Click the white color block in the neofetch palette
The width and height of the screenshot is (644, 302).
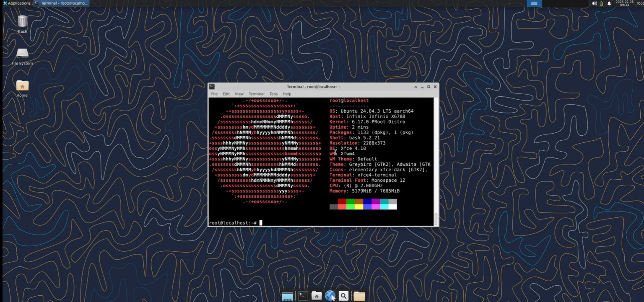(x=392, y=206)
